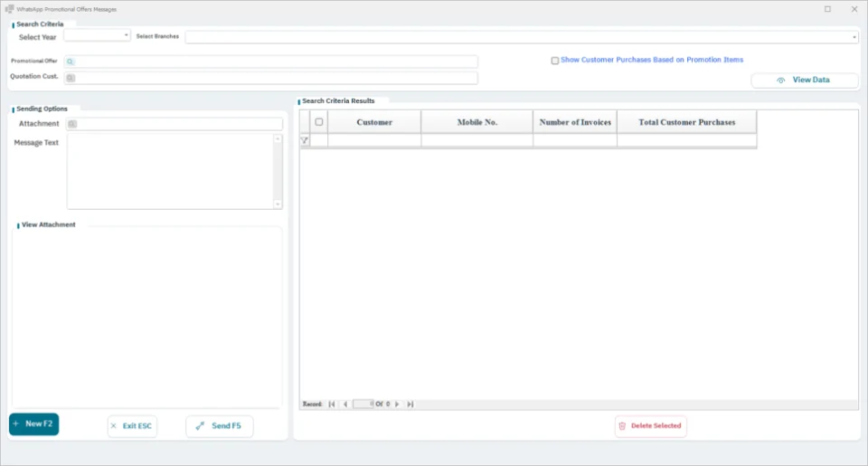Click the Promotional Offer search icon
Viewport: 868px width, 466px height.
[x=70, y=62]
